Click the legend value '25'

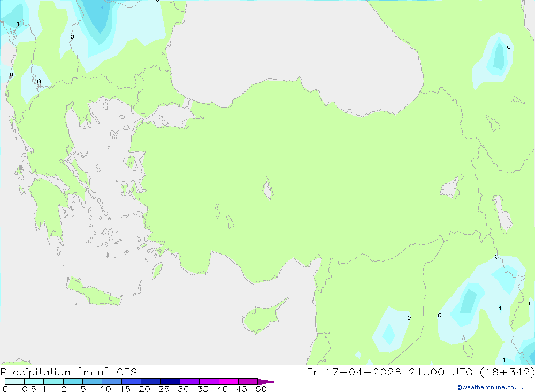tap(164, 389)
